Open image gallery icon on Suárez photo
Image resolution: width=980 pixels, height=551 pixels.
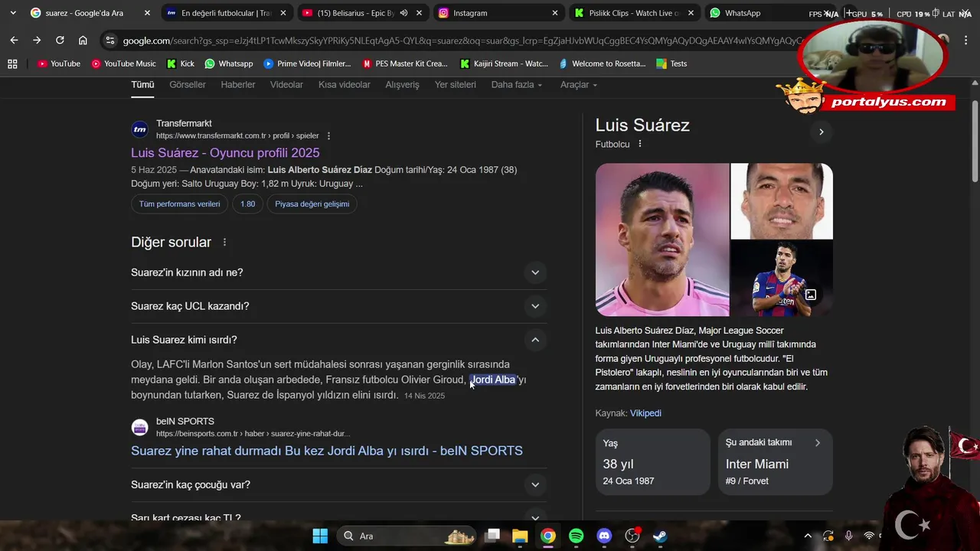810,295
